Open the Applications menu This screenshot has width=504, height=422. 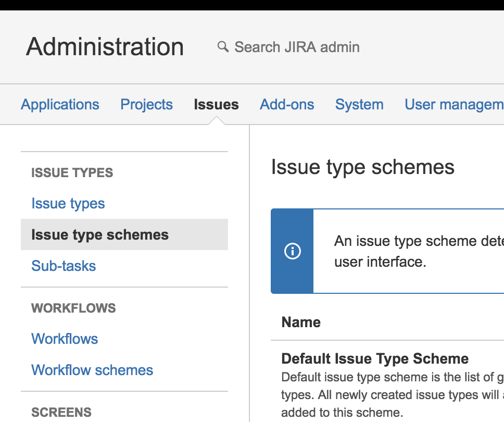(x=60, y=104)
